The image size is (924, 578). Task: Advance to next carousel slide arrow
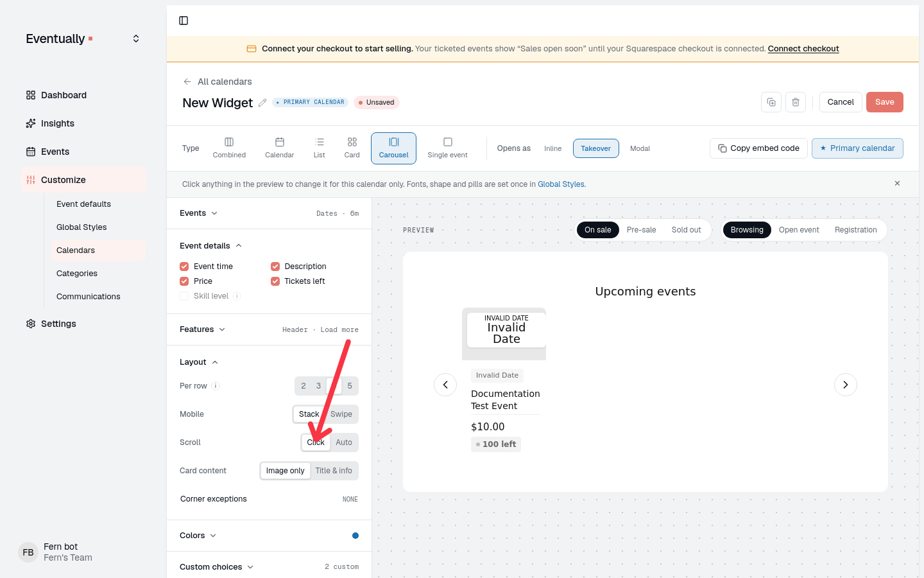pyautogui.click(x=846, y=385)
